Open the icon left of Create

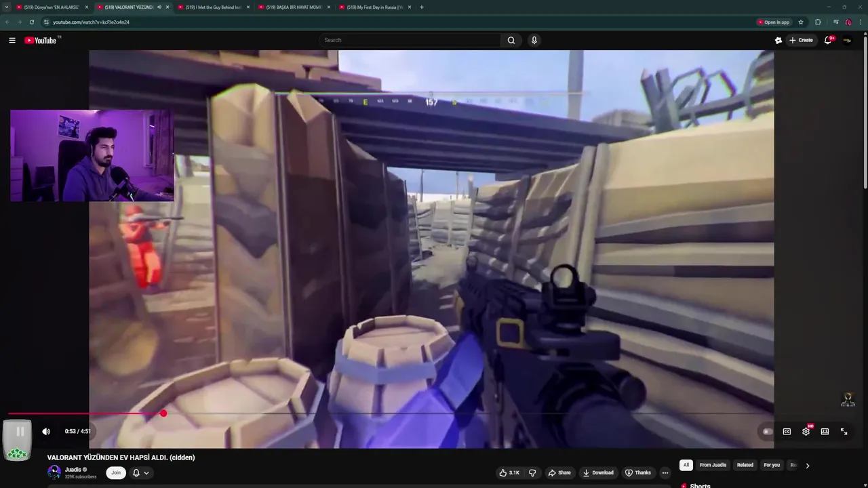778,40
